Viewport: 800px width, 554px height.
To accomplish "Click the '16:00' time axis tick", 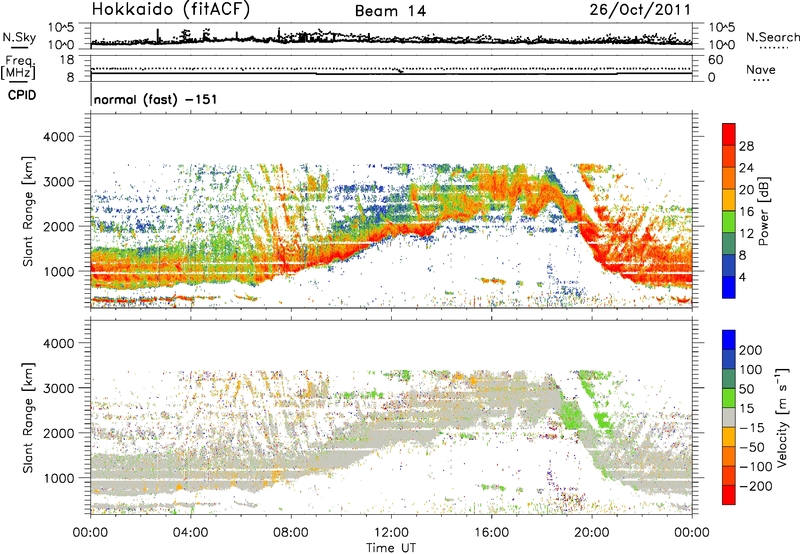I will [491, 533].
